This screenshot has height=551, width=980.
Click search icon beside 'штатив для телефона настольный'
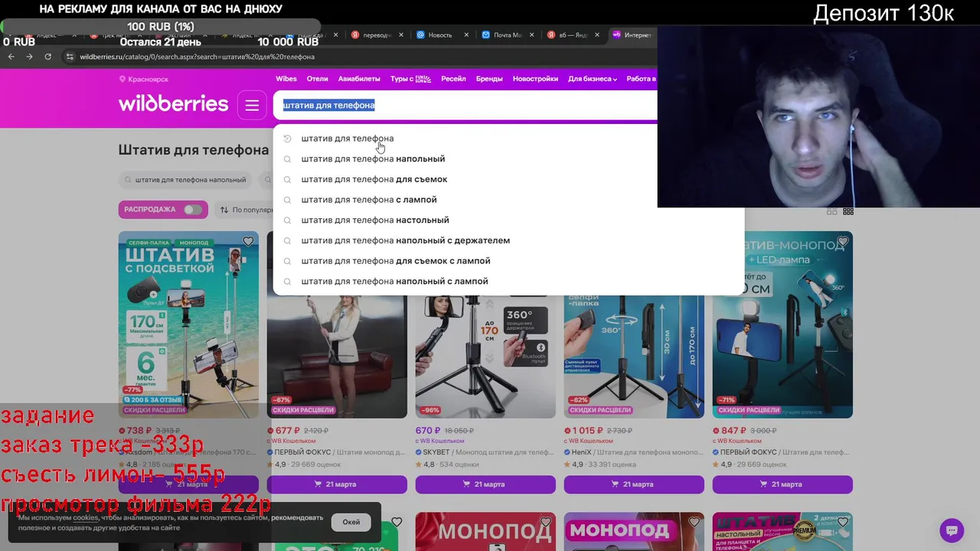(288, 220)
